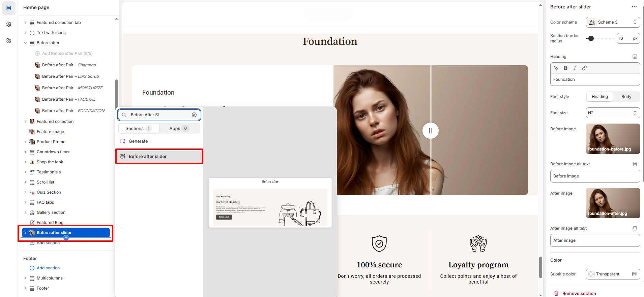The height and width of the screenshot is (297, 644).
Task: Open the Apps icon in left rail
Action: 9,40
